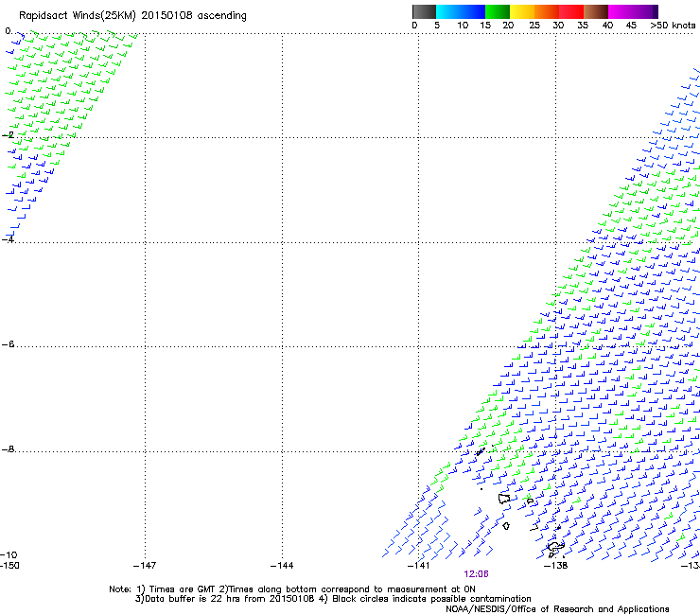Click the gray 0-5 knots color segment

pos(424,12)
